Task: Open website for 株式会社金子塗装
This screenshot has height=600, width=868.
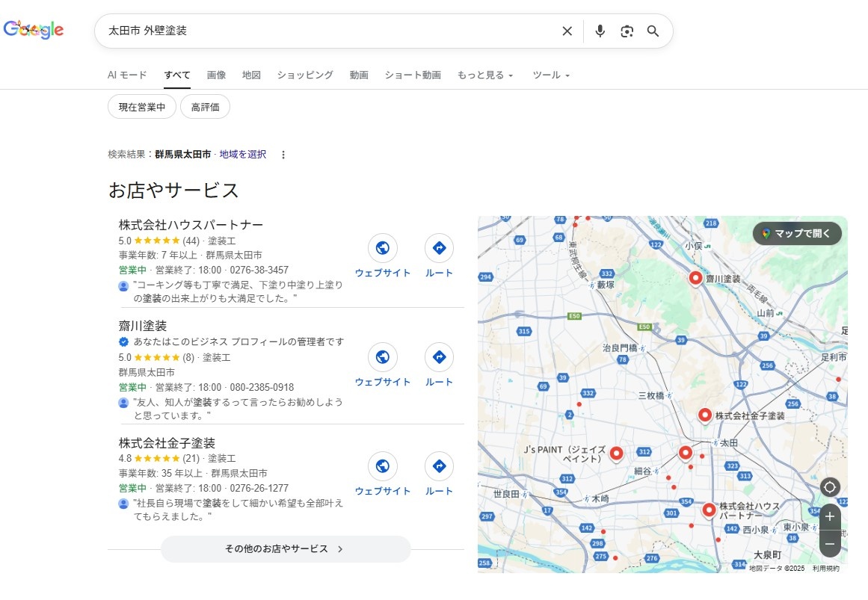Action: click(x=383, y=467)
